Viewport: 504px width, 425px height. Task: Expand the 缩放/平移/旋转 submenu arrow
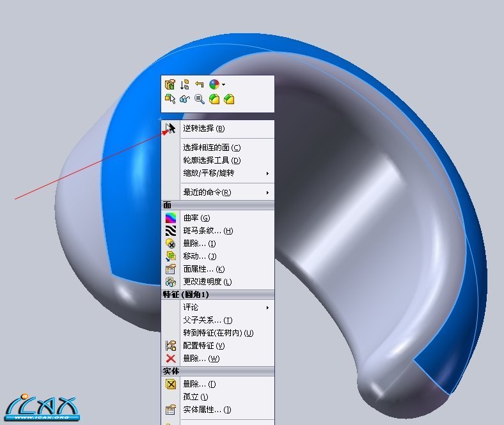[267, 173]
